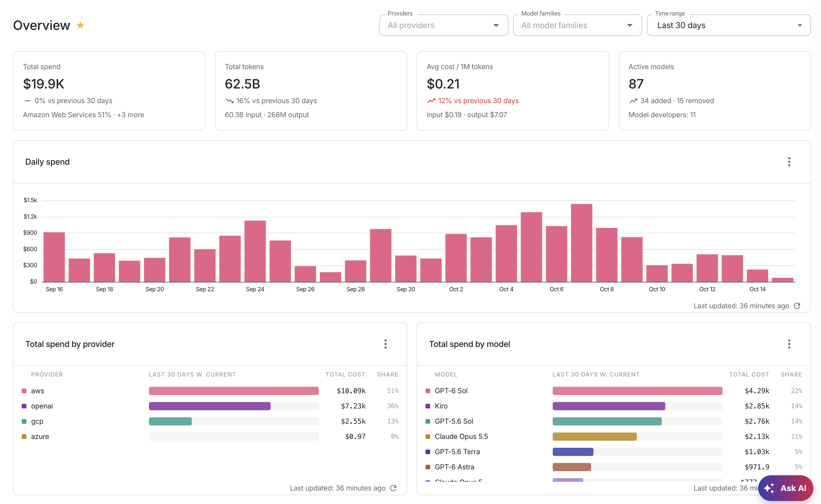Click the $10.09k aws total cost

(x=351, y=391)
